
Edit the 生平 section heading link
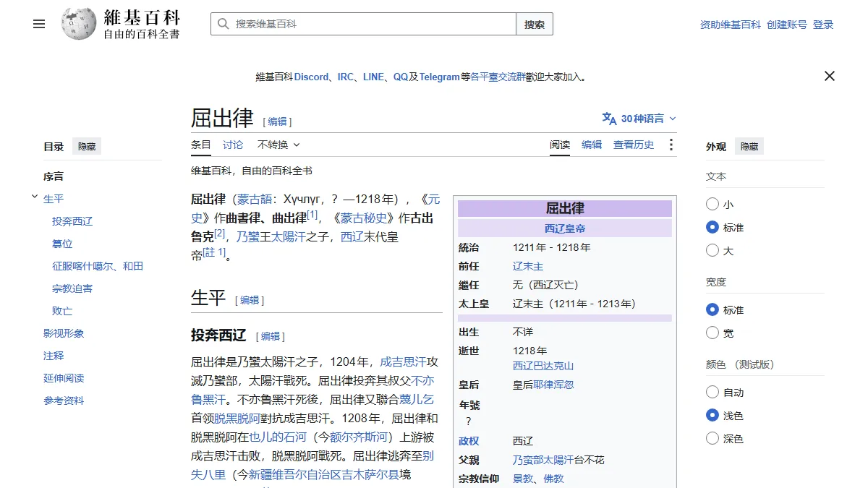click(250, 300)
